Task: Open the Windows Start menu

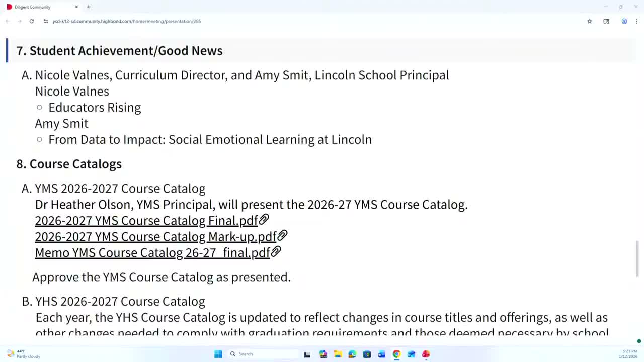Action: coord(218,354)
